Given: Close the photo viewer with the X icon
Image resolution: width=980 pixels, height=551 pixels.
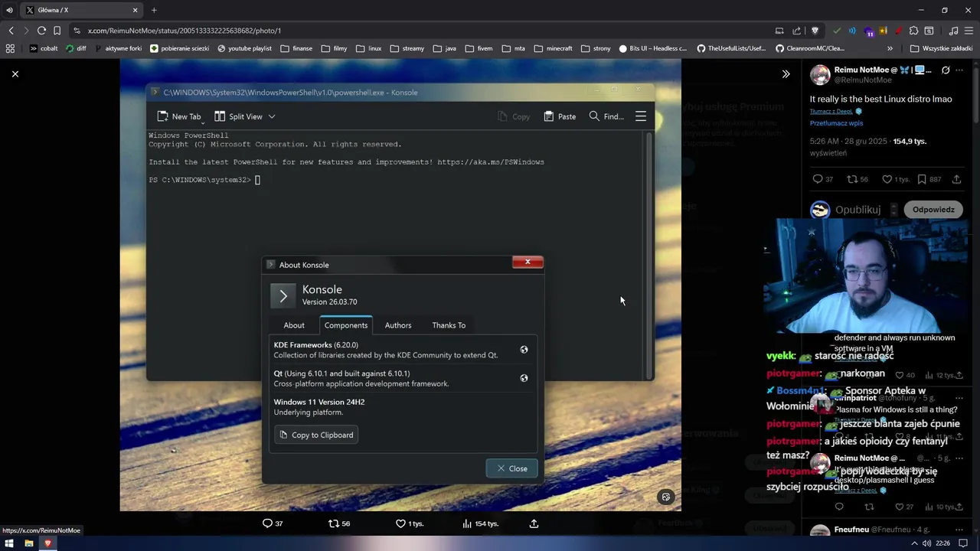Looking at the screenshot, I should pyautogui.click(x=15, y=73).
